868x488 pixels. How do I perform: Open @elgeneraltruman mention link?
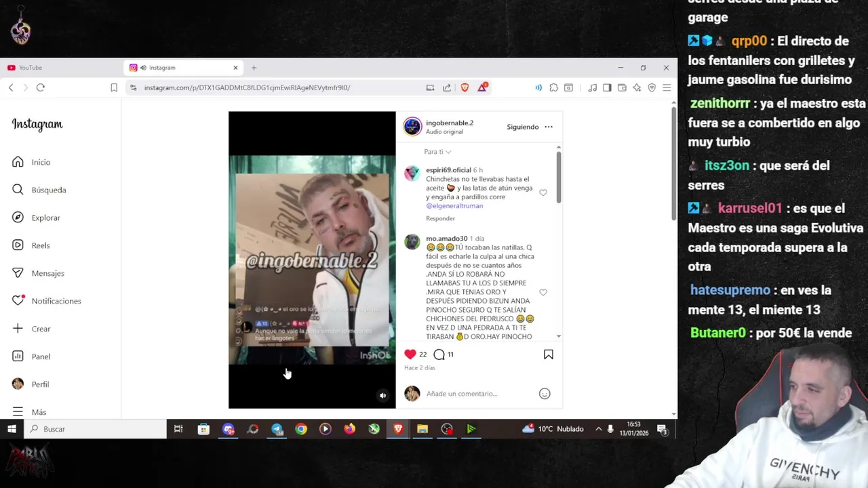pyautogui.click(x=454, y=205)
